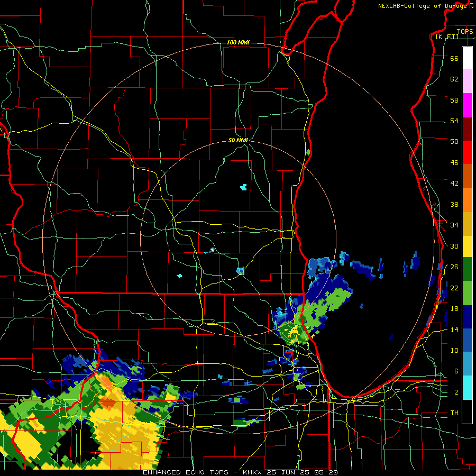Click the 14 legend value
Viewport: 476px width, 476px height.
(454, 329)
